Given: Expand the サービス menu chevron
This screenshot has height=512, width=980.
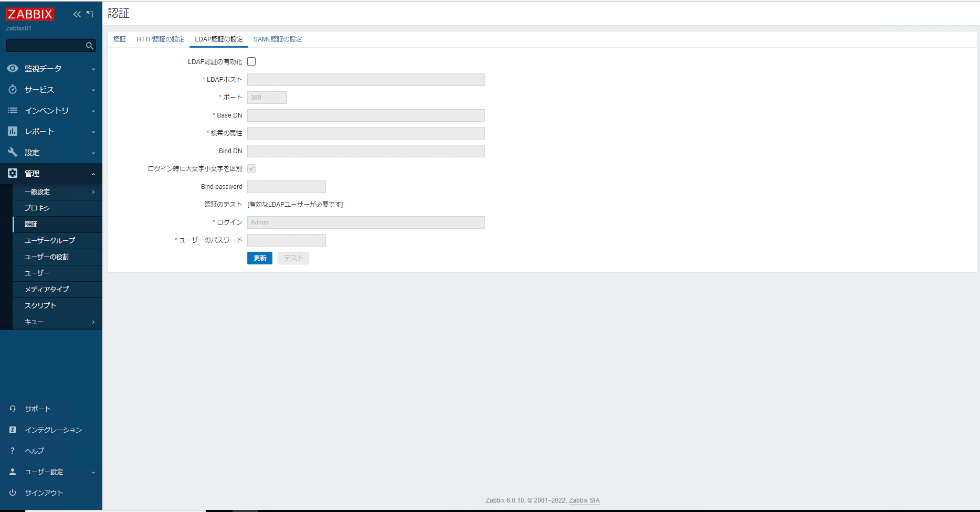Looking at the screenshot, I should [x=93, y=90].
